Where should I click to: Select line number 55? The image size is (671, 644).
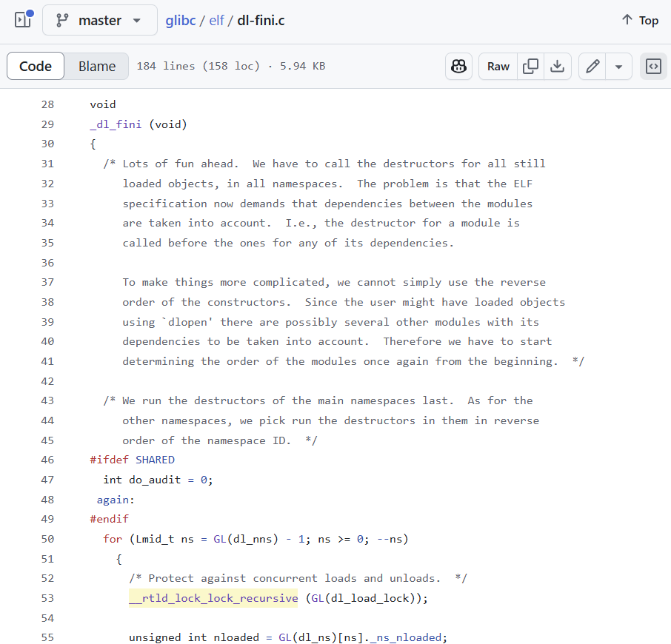47,637
